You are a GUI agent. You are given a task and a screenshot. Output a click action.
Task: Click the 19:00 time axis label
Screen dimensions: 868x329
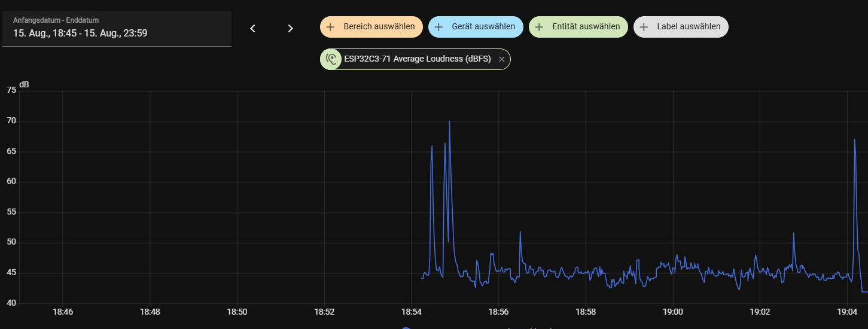(672, 312)
